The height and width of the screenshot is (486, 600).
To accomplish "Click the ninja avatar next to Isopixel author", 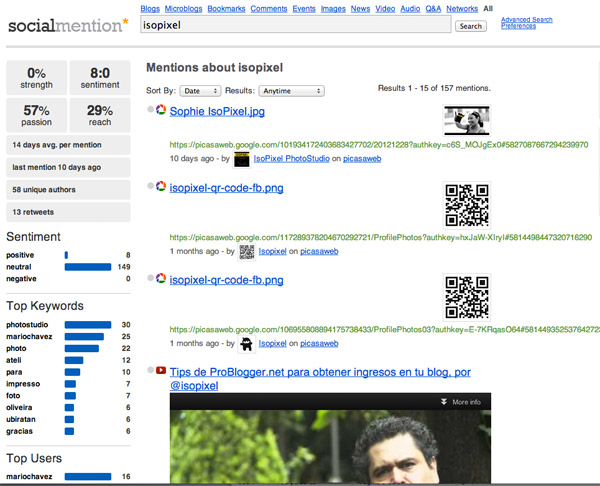I will (246, 344).
